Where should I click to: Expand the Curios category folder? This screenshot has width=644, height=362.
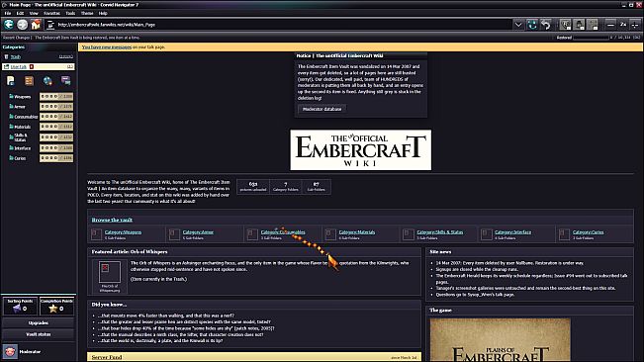(x=17, y=158)
